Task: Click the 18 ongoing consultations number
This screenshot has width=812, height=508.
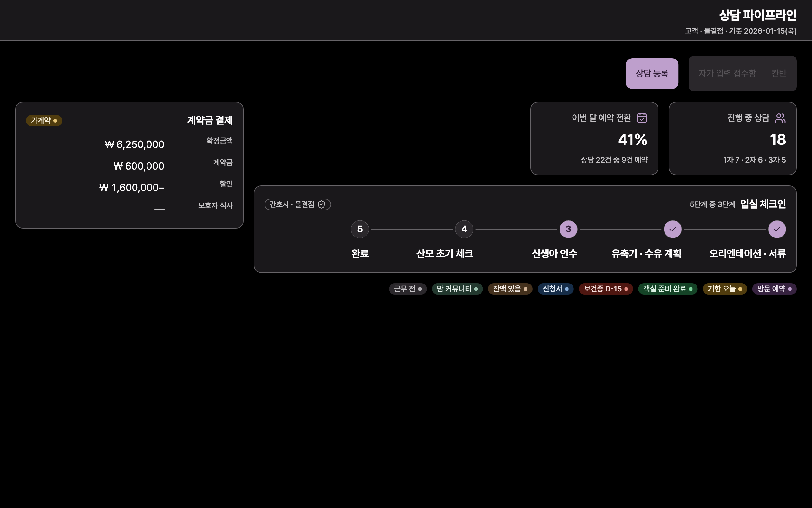Action: (x=778, y=139)
